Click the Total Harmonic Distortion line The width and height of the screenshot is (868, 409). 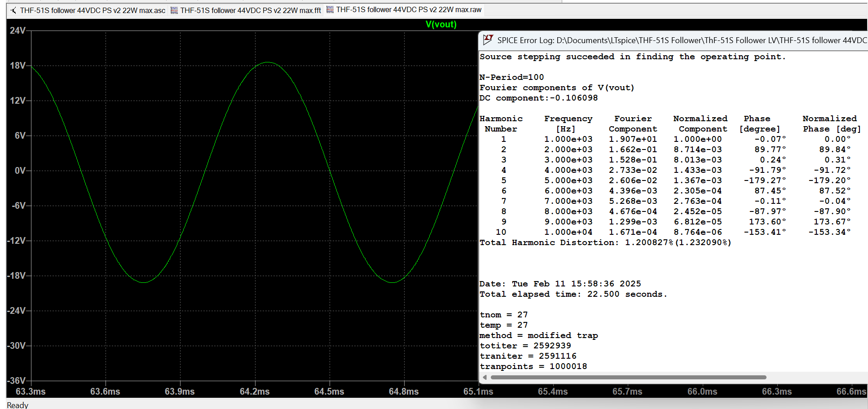tap(605, 242)
